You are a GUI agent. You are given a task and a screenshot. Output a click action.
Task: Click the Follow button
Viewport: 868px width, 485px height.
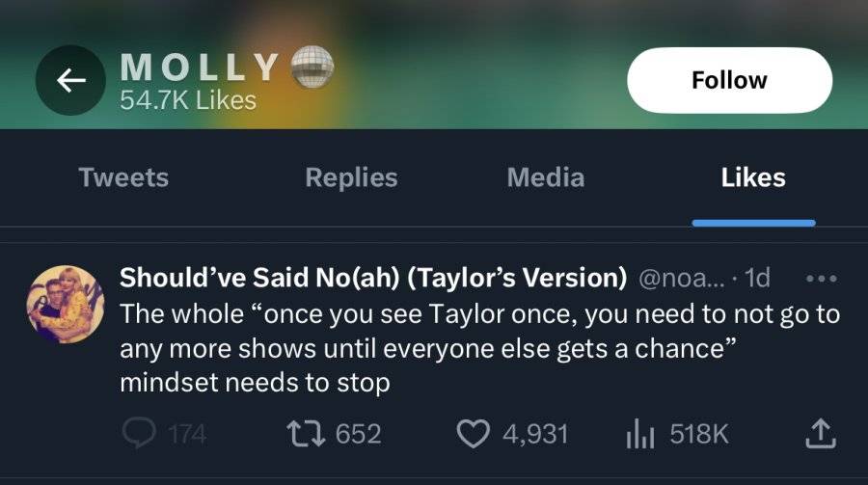pyautogui.click(x=730, y=80)
